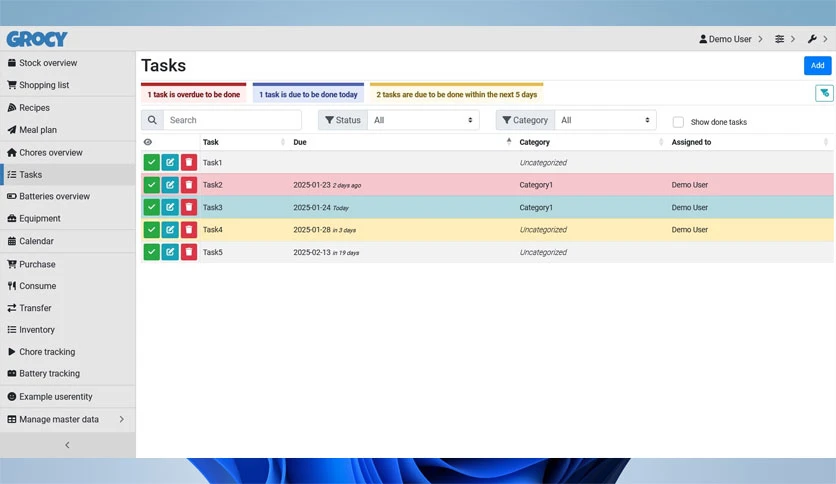Image resolution: width=836 pixels, height=484 pixels.
Task: Sort table by Due column
Action: click(403, 142)
